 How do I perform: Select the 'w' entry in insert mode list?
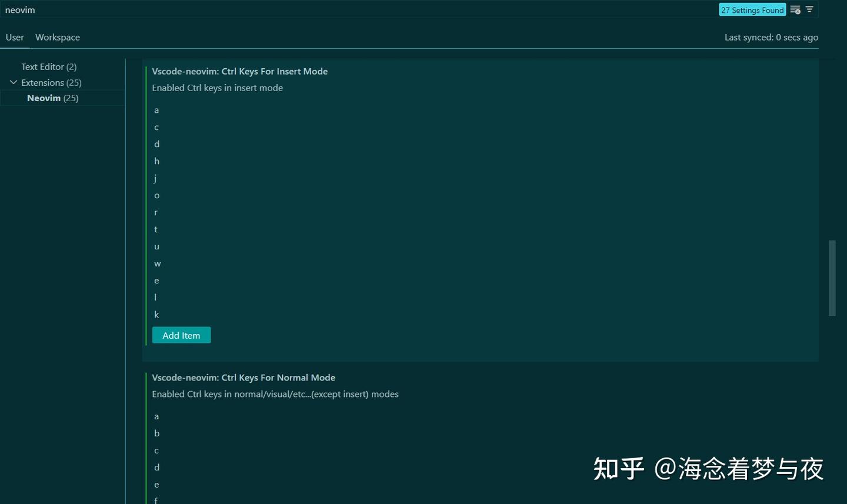click(x=157, y=263)
